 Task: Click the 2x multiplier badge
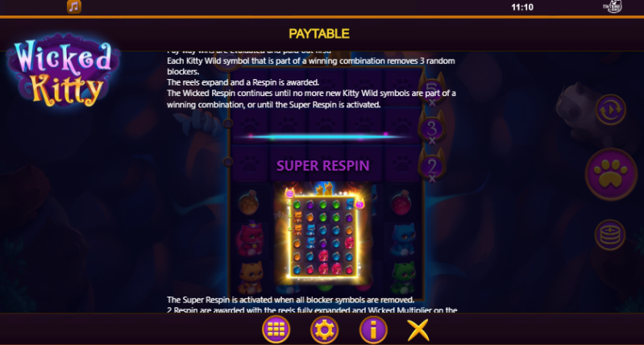[x=432, y=166]
